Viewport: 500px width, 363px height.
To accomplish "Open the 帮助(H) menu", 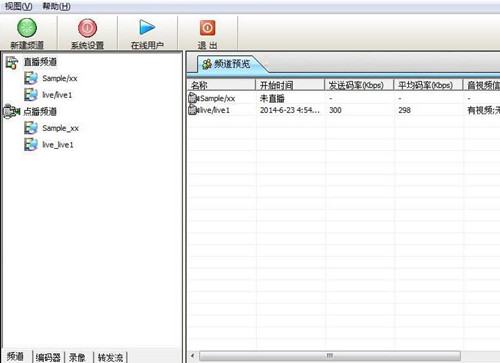I will pos(56,6).
